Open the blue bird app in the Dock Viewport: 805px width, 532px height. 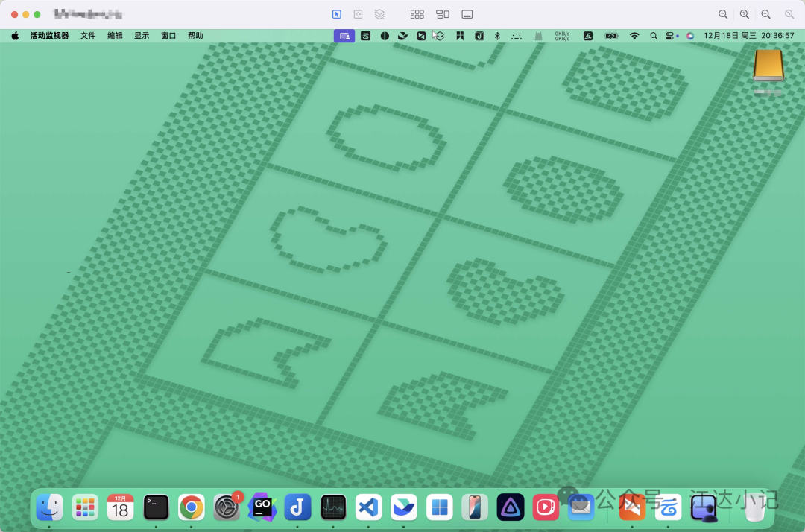coord(403,507)
